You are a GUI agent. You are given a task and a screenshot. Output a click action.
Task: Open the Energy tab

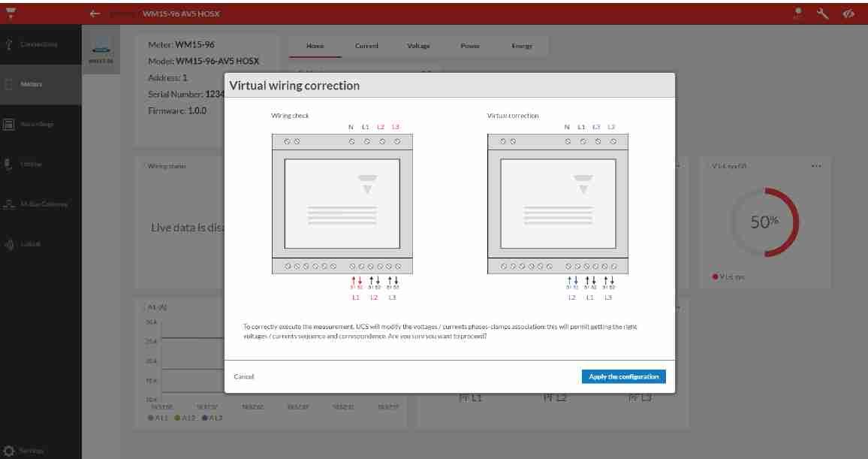tap(522, 46)
